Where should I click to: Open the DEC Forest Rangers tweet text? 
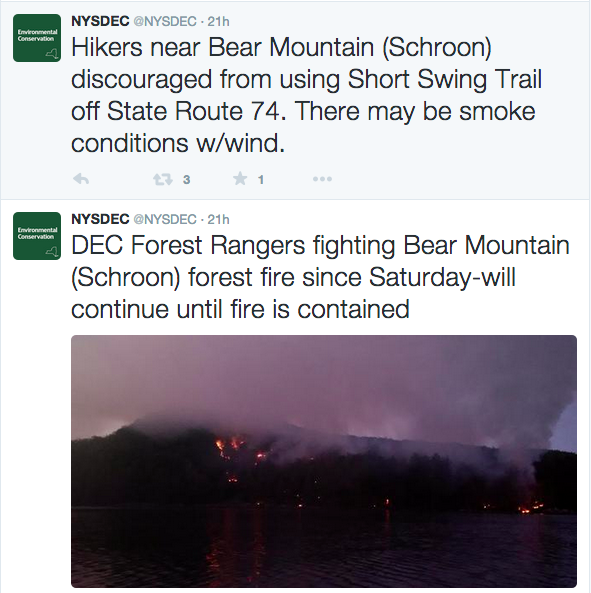[320, 277]
